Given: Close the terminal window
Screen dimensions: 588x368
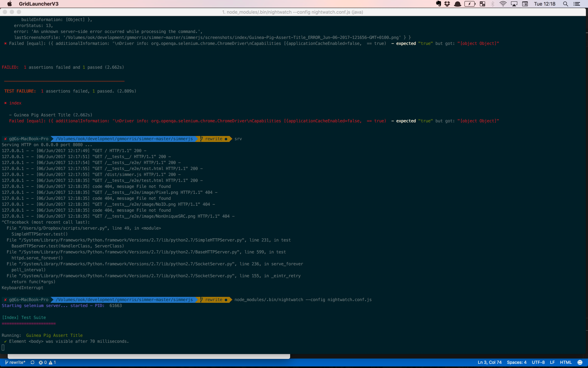Looking at the screenshot, I should [x=5, y=12].
